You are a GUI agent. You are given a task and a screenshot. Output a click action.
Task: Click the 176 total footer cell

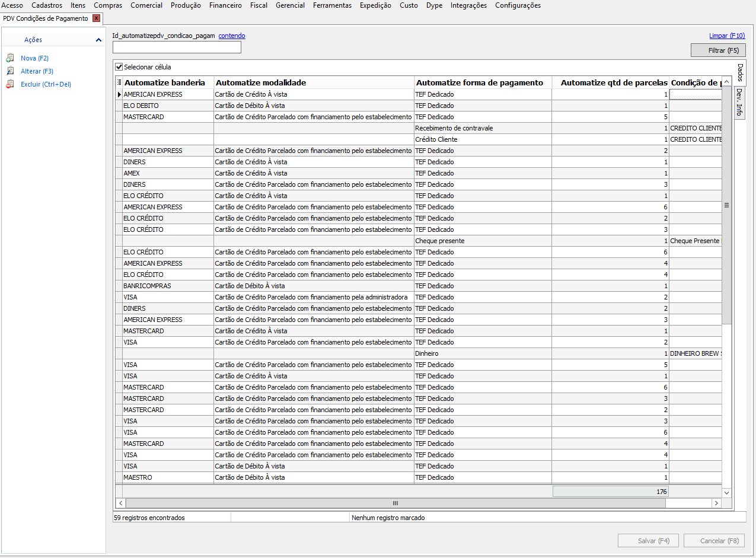pyautogui.click(x=611, y=491)
